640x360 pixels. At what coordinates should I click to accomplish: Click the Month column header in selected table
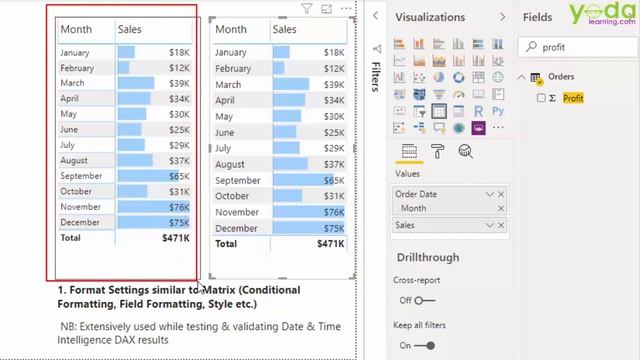click(x=231, y=29)
